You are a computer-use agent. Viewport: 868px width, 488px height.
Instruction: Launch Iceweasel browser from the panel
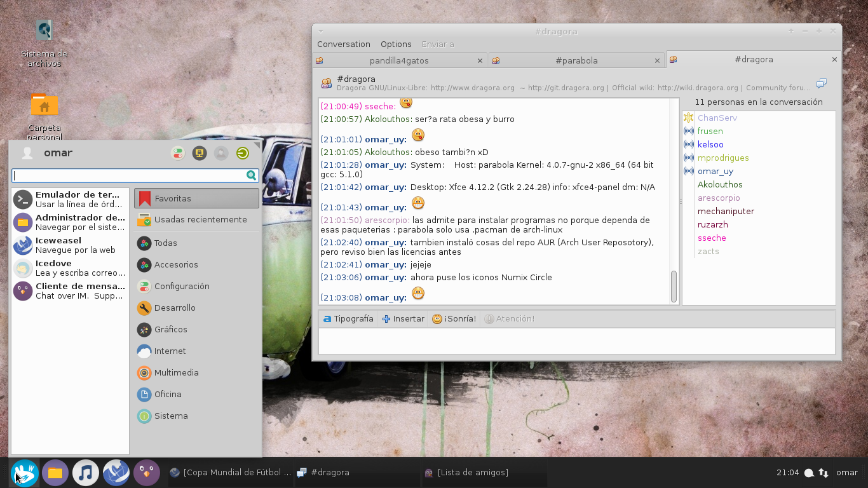coord(116,473)
